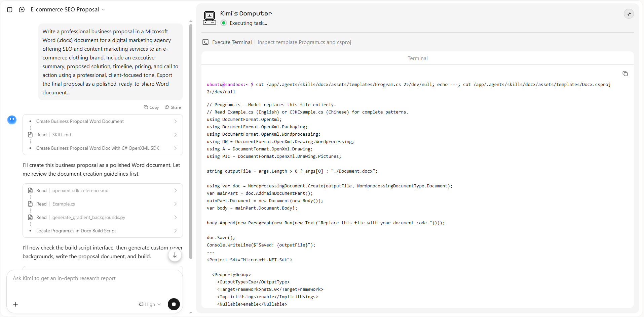Click file icon beside Example.cs

[x=30, y=204]
